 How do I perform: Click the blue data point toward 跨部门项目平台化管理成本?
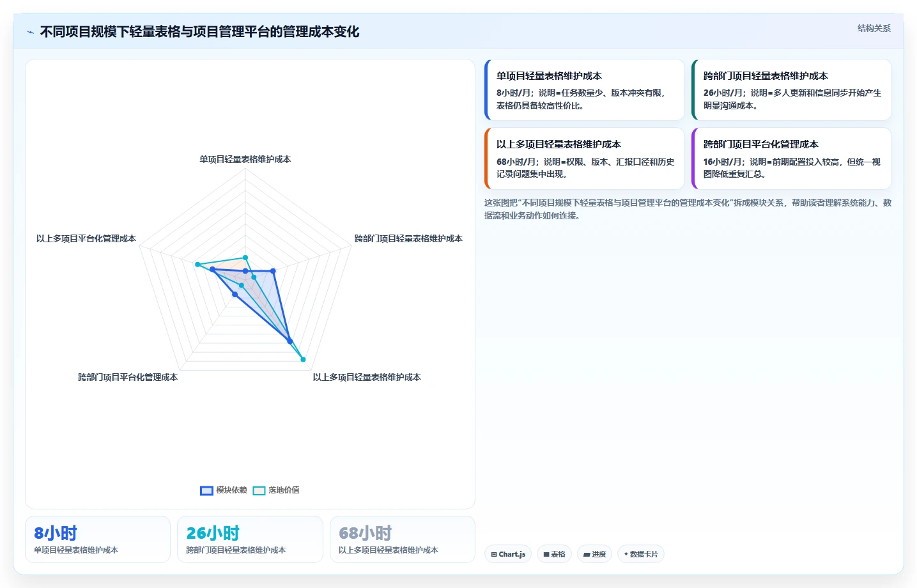coord(235,295)
